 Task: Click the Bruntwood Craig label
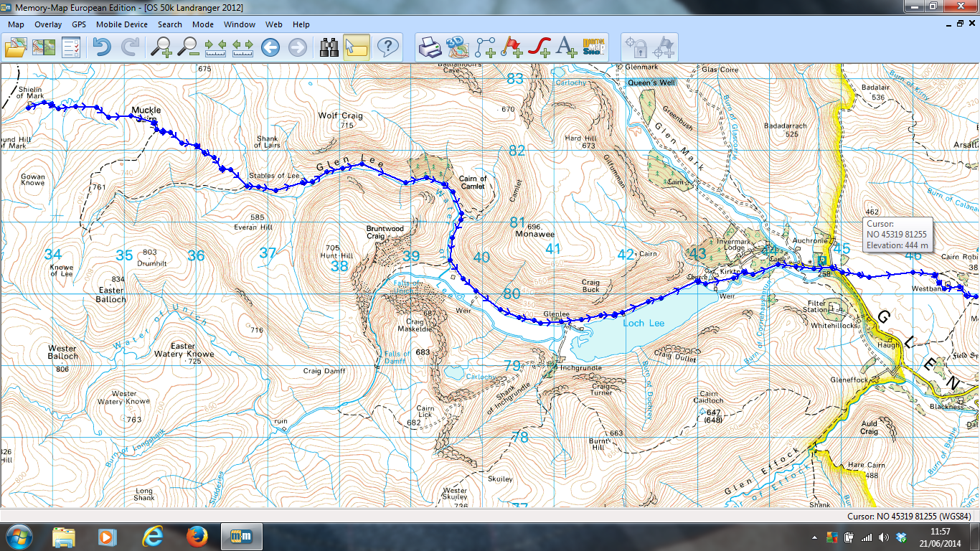pos(385,232)
